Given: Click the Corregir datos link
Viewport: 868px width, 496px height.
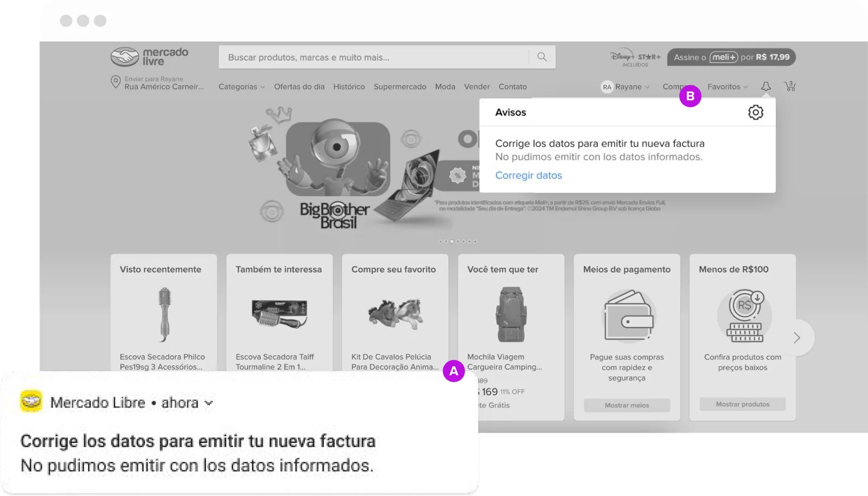Looking at the screenshot, I should click(528, 175).
